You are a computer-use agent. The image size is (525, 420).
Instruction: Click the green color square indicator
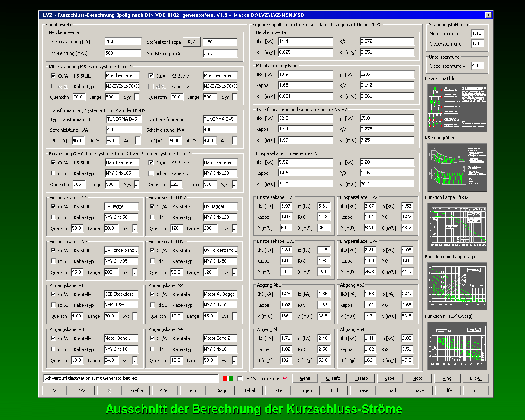pyautogui.click(x=231, y=378)
